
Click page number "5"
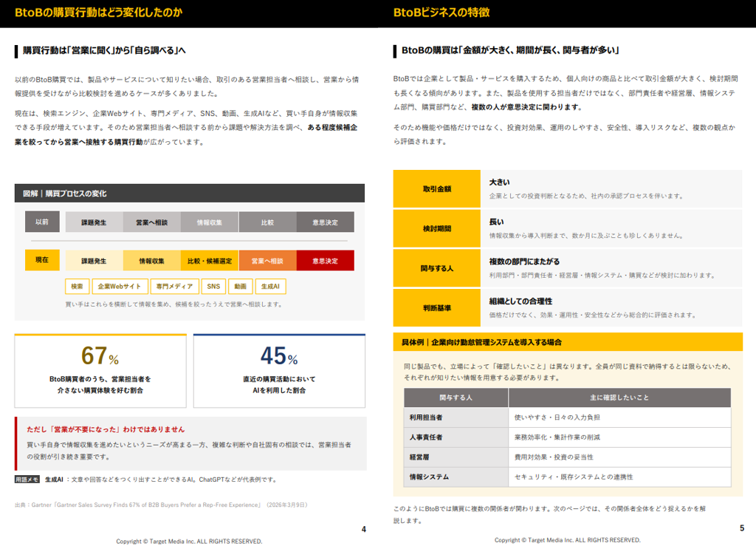point(742,528)
